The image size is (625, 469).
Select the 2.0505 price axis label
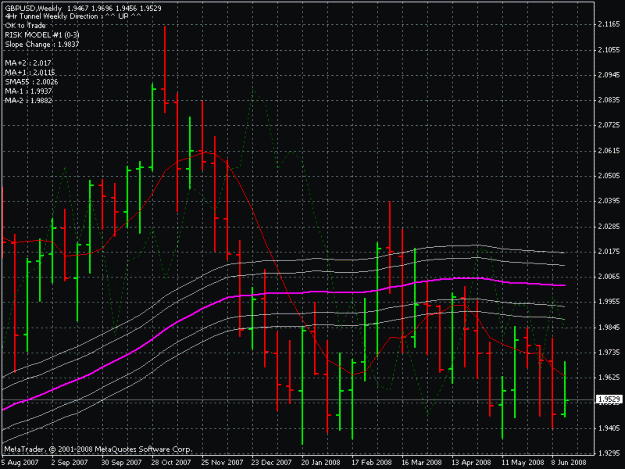coord(609,176)
